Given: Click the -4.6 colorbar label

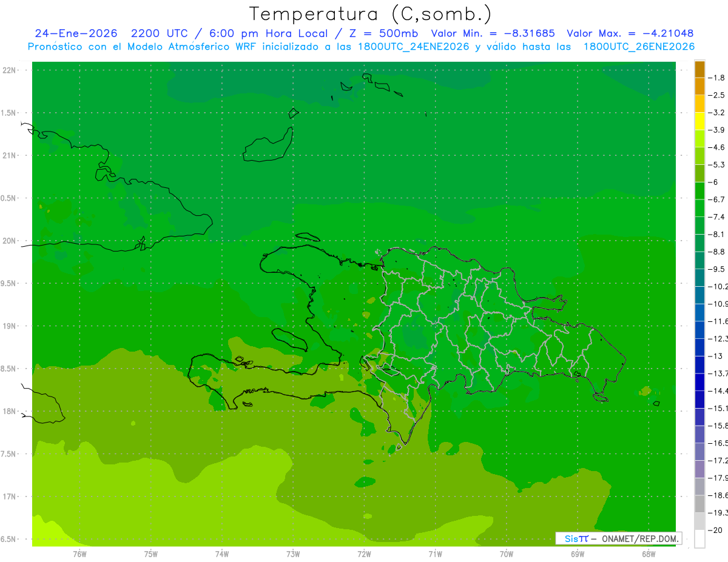Looking at the screenshot, I should [716, 147].
